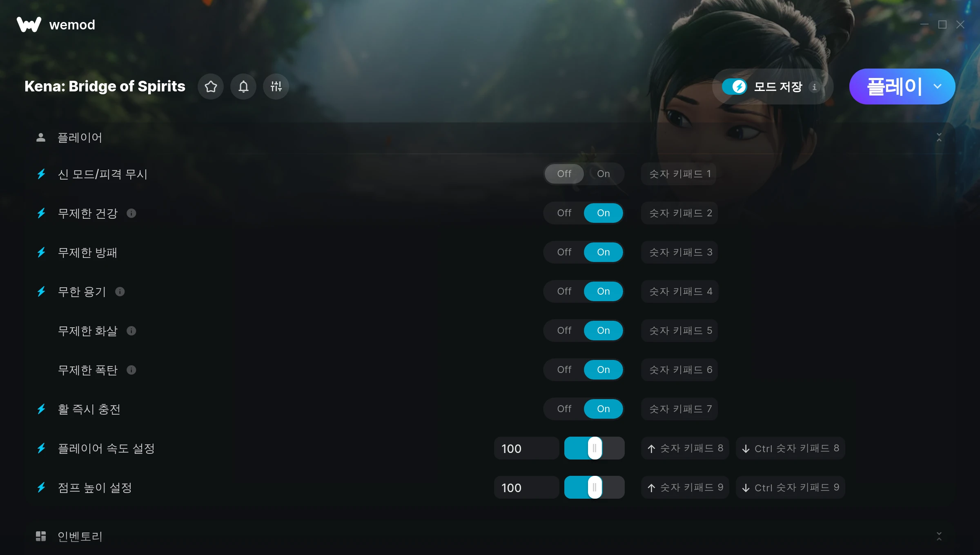Click info icon next to 무제한 폭탄

[x=131, y=370]
